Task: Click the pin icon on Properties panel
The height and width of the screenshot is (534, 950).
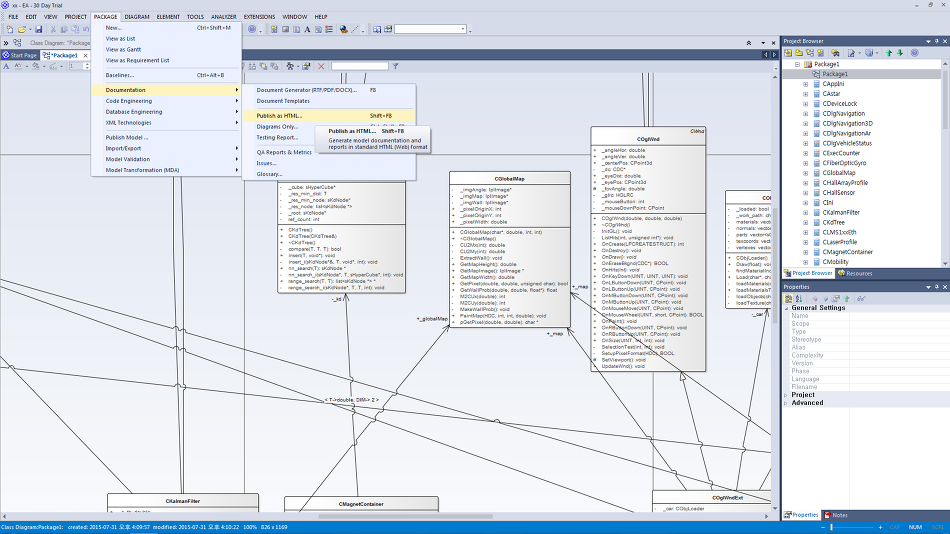Action: (937, 287)
